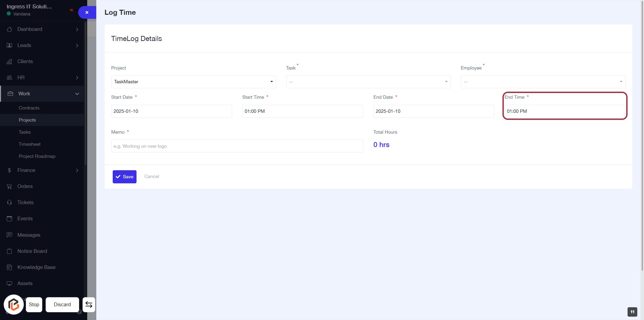
Task: Click the Dashboard home icon in sidebar
Action: click(x=9, y=29)
